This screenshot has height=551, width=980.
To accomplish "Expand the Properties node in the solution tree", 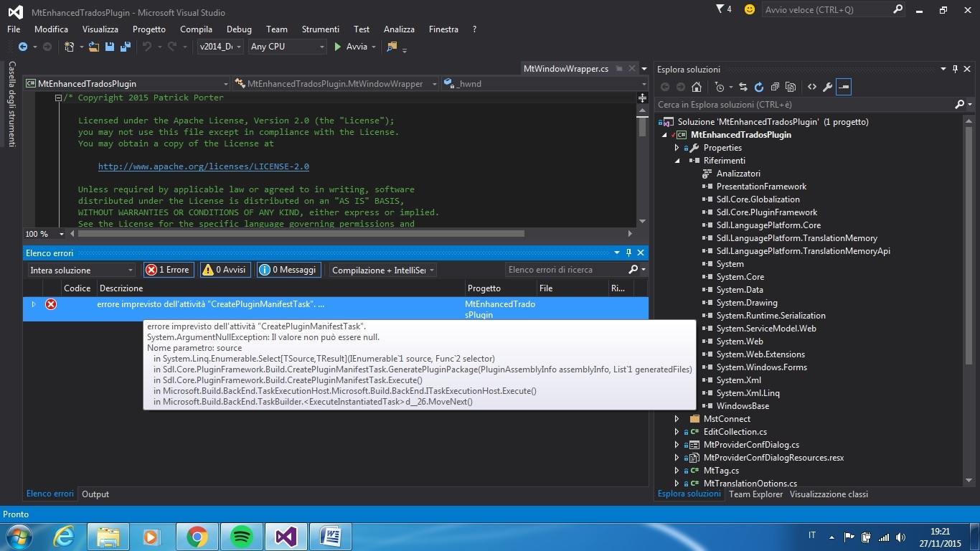I will tap(677, 148).
